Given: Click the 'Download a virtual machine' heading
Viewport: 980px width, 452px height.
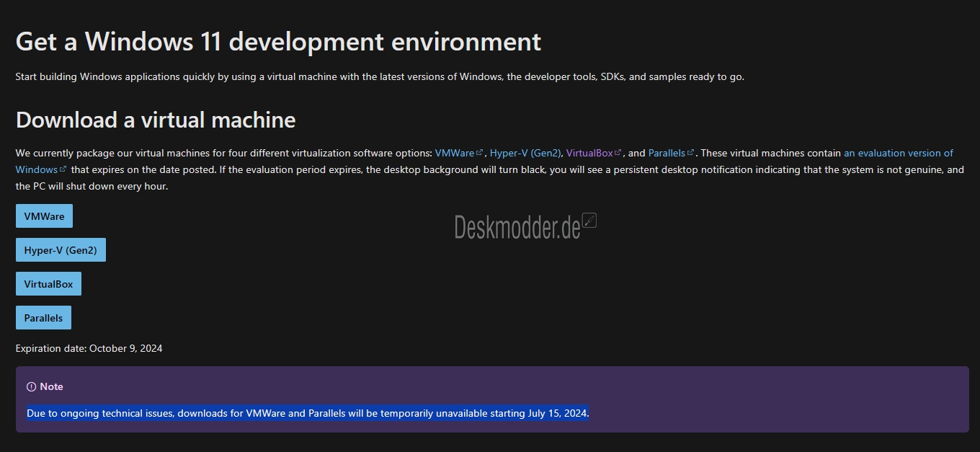Looking at the screenshot, I should pyautogui.click(x=156, y=120).
